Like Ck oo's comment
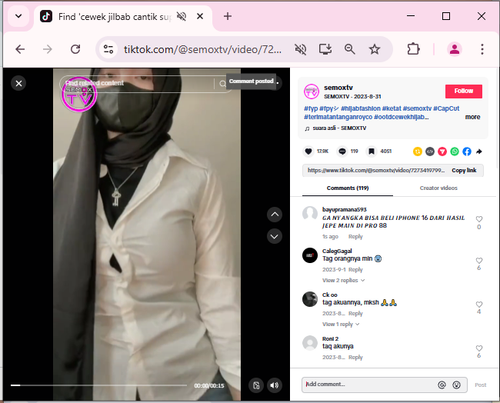 click(x=479, y=304)
